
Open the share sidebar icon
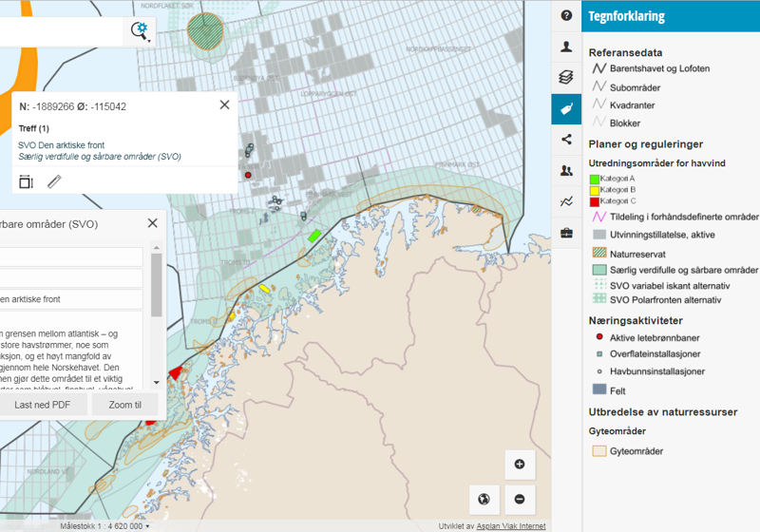click(566, 140)
